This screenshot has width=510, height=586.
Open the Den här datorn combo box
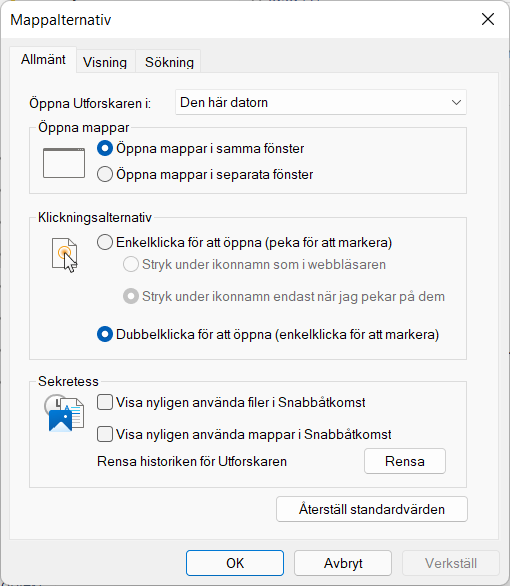coord(321,102)
